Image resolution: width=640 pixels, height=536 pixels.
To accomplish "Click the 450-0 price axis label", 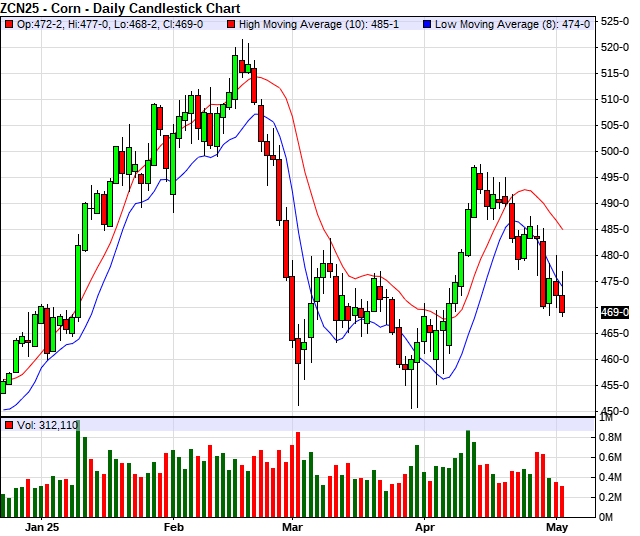I will click(x=615, y=411).
